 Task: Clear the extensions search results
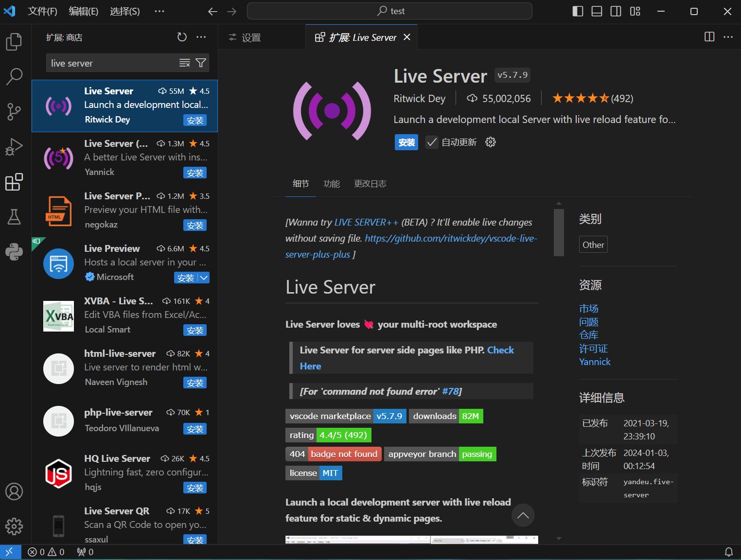pyautogui.click(x=185, y=63)
